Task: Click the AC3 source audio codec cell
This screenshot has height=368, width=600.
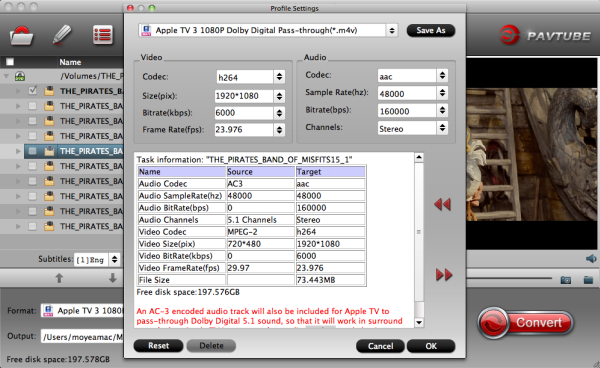Action: click(x=260, y=184)
